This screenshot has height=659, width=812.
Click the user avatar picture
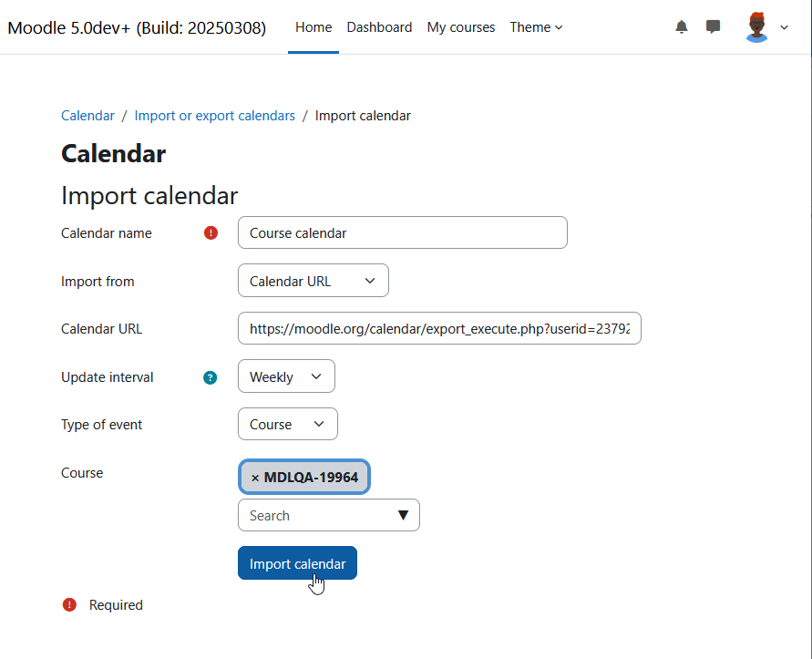coord(756,27)
